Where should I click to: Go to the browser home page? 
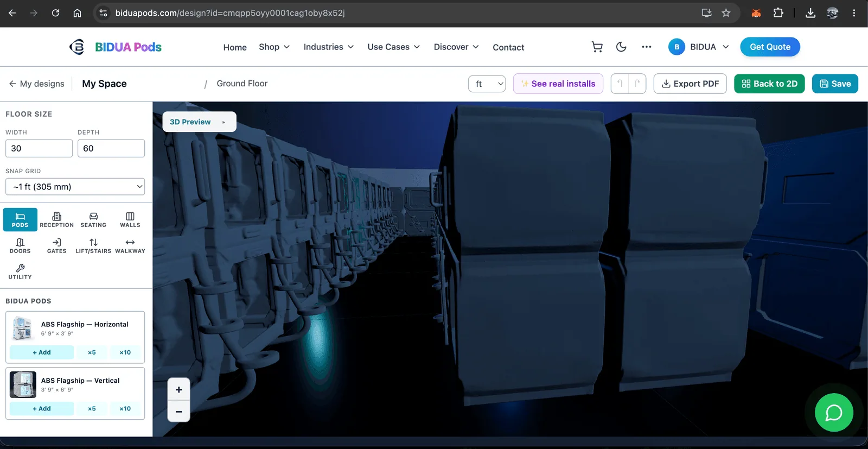point(77,13)
